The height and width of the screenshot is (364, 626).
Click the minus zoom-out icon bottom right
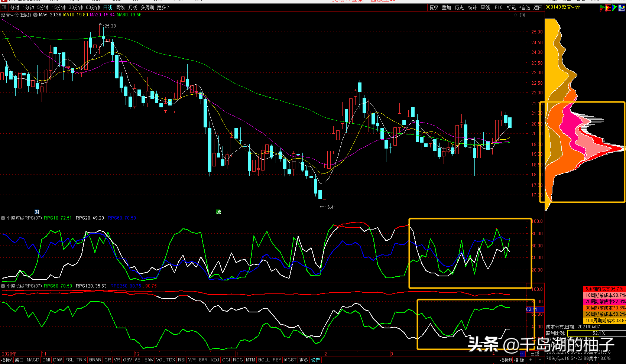(x=539, y=360)
